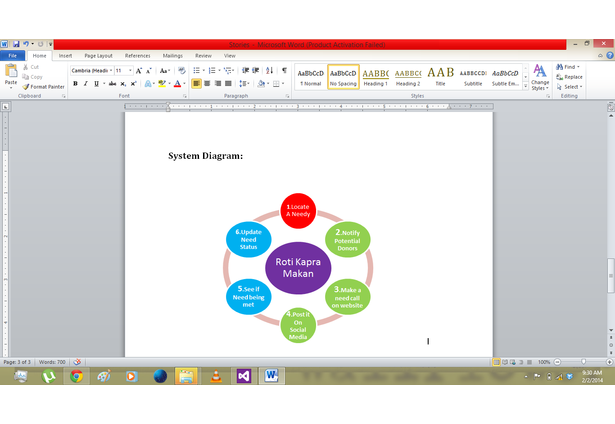Center align text

(x=207, y=84)
